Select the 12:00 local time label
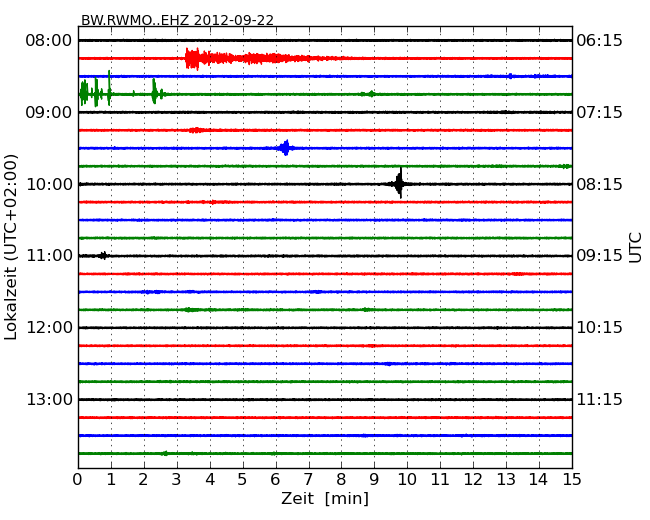The image size is (650, 520). (49, 328)
